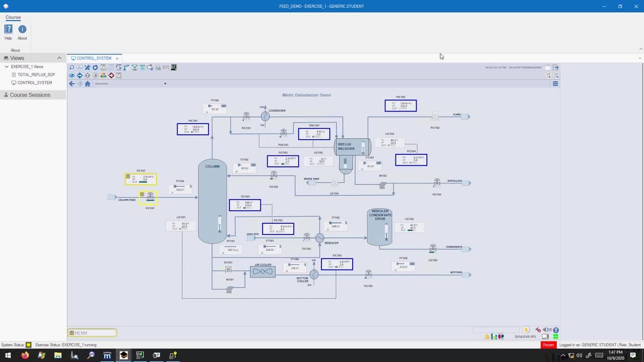The height and width of the screenshot is (362, 644).
Task: Open the PDC101 controller faceplate
Action: (x=314, y=134)
